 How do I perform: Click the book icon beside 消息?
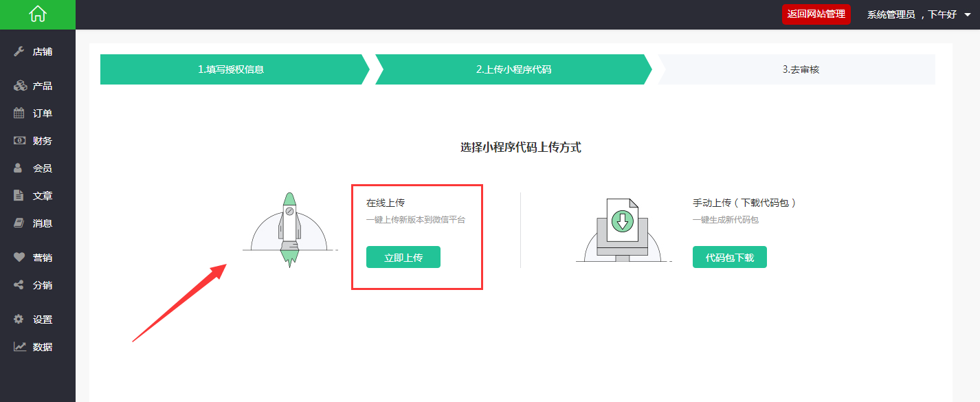pyautogui.click(x=19, y=223)
